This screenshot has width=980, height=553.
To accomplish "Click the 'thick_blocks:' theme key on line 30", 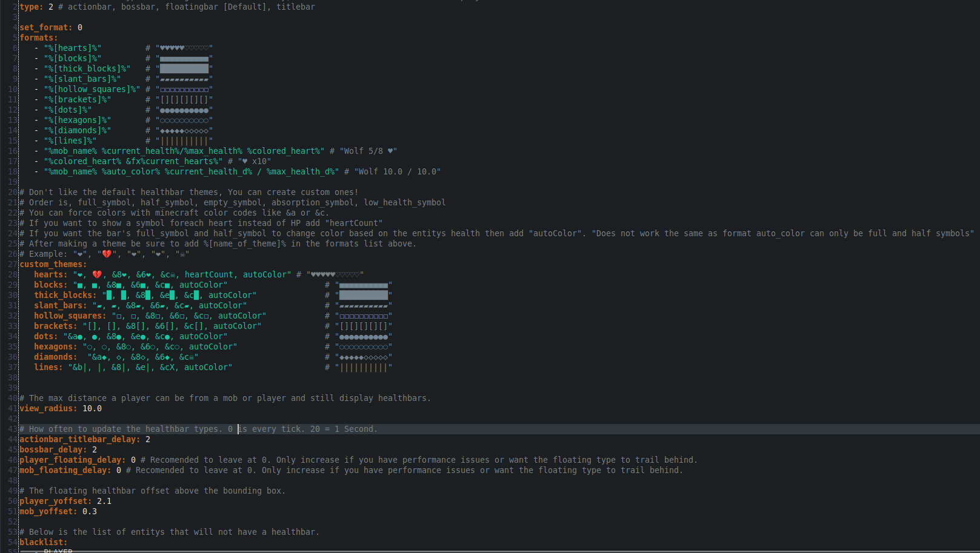I will click(x=65, y=295).
